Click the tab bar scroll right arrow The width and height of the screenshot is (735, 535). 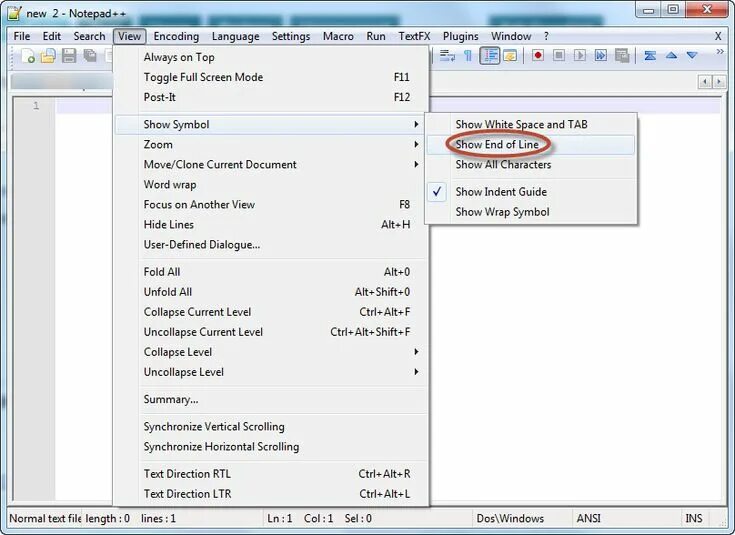coord(719,82)
